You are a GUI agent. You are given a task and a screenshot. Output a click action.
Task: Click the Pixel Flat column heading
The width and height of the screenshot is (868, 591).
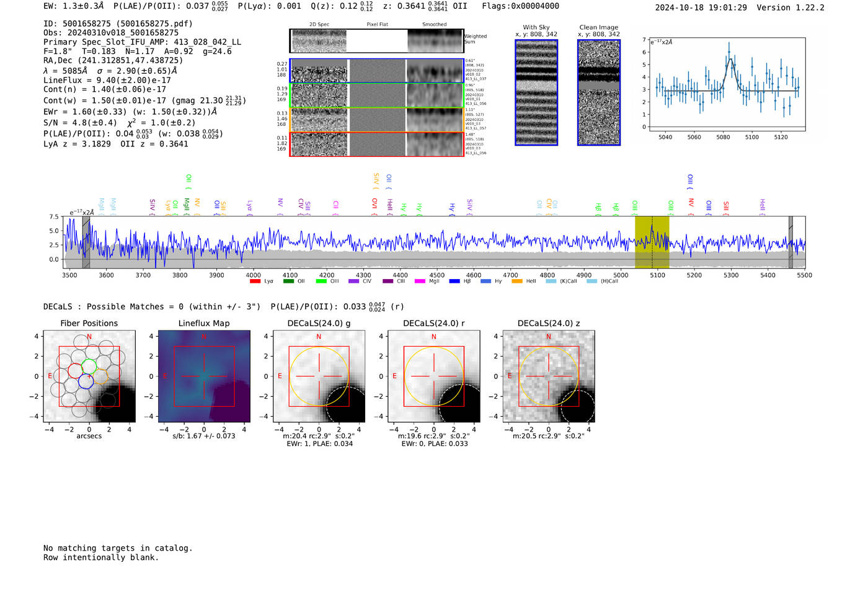coord(377,25)
